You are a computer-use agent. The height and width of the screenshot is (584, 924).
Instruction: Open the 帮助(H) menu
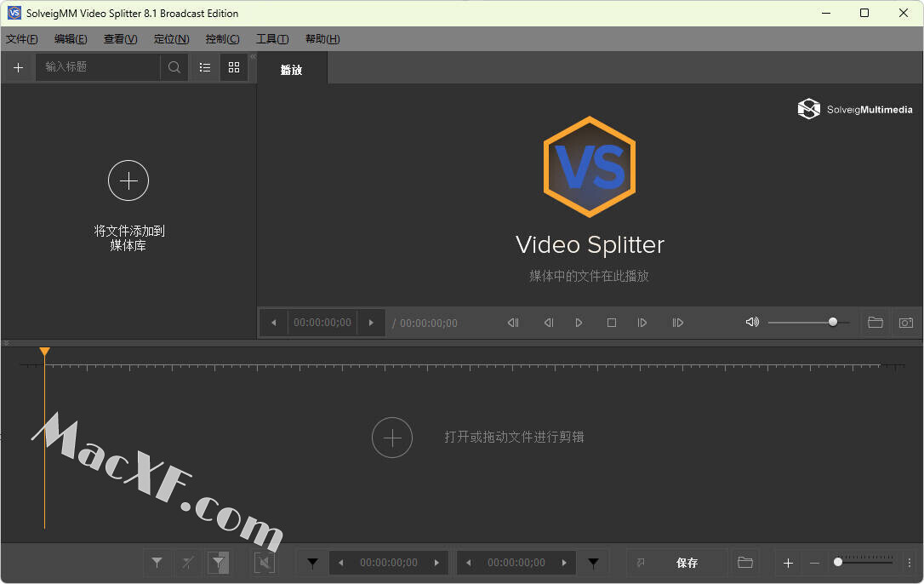tap(322, 39)
